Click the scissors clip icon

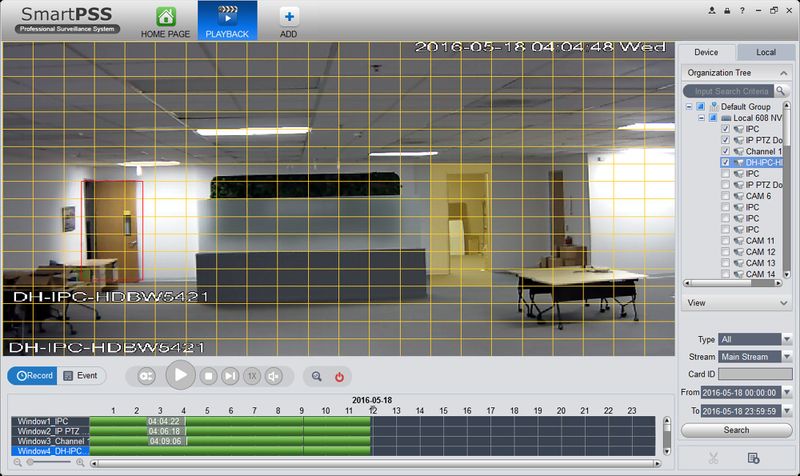713,458
